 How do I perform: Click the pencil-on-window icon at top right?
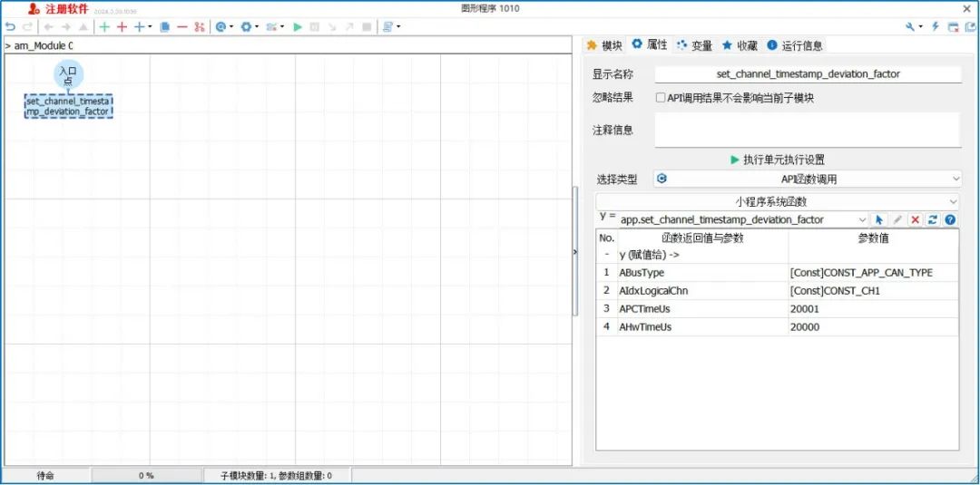pyautogui.click(x=970, y=27)
